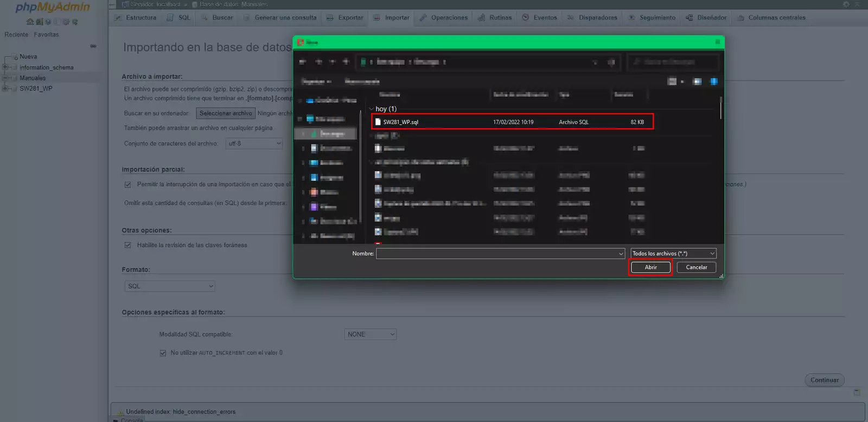Screen dimensions: 868x422
Task: Click the page settings gear top right
Action: tap(846, 4)
